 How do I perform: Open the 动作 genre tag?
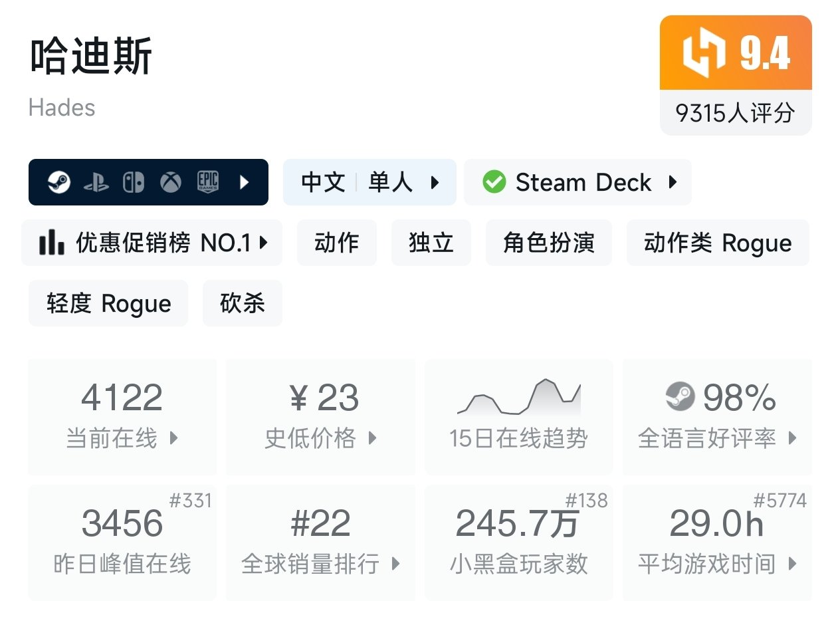(x=337, y=243)
